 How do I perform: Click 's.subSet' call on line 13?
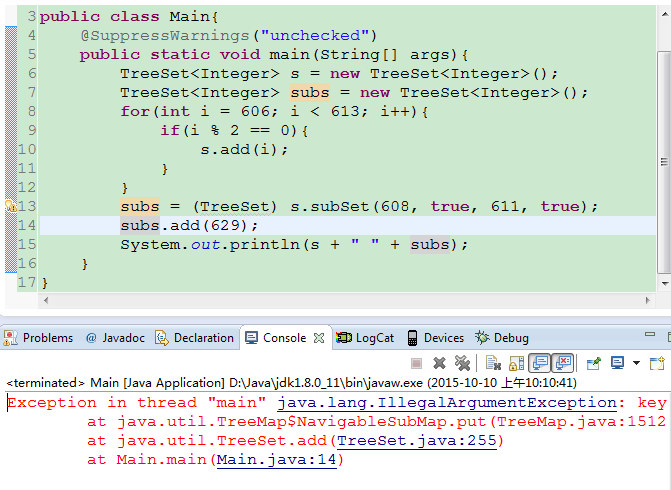click(330, 206)
